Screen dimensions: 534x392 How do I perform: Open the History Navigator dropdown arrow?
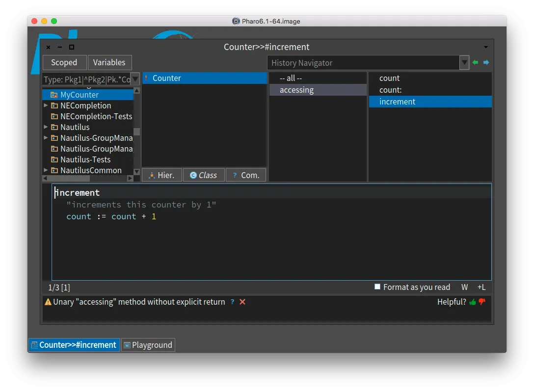click(464, 63)
